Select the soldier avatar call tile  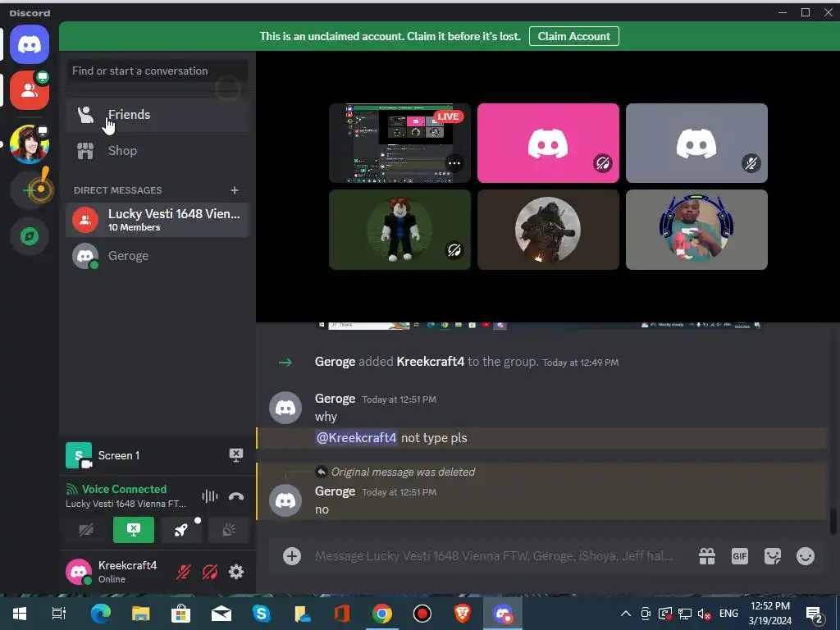click(548, 230)
